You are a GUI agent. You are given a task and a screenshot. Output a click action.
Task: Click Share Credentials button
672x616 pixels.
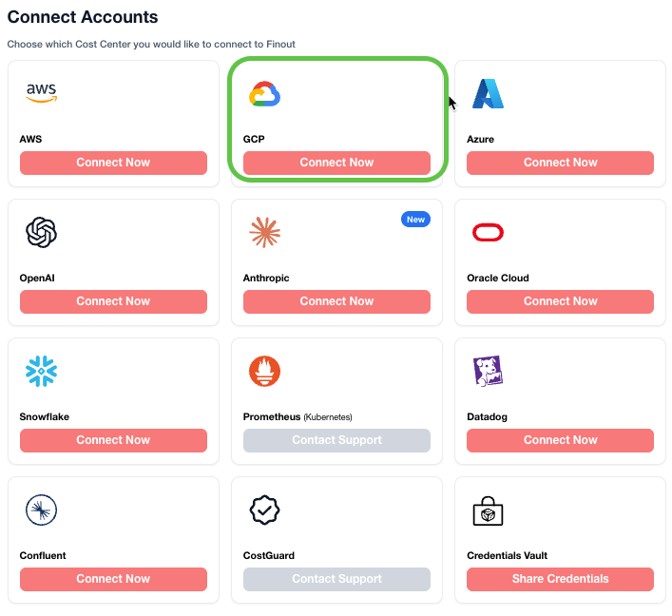tap(560, 579)
